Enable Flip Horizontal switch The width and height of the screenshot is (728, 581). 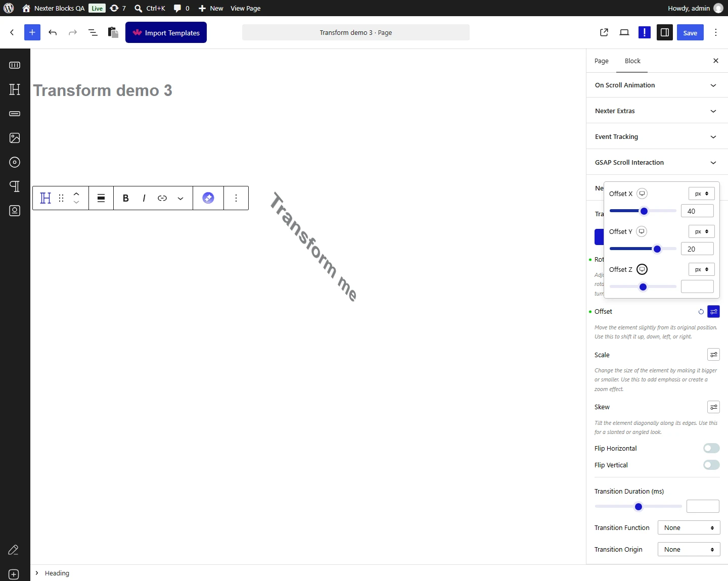coord(711,448)
